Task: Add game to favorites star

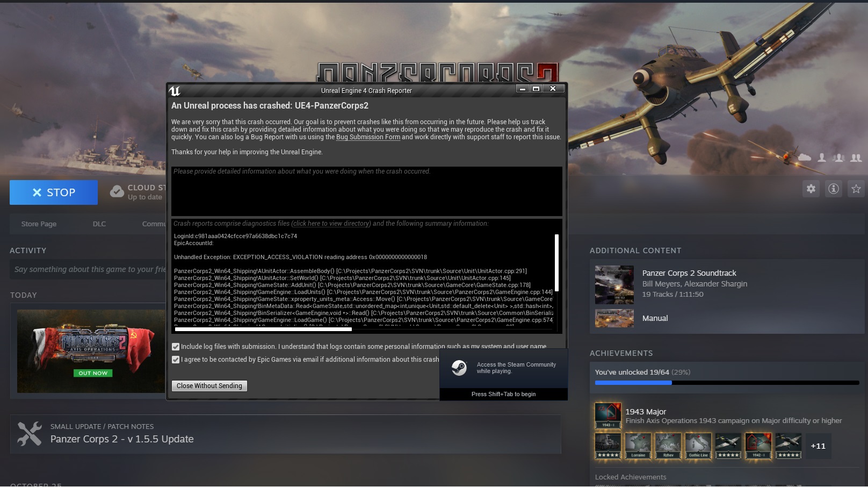Action: 856,189
